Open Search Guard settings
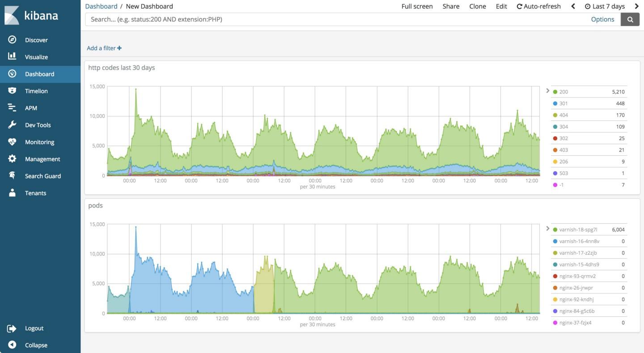 click(x=43, y=176)
